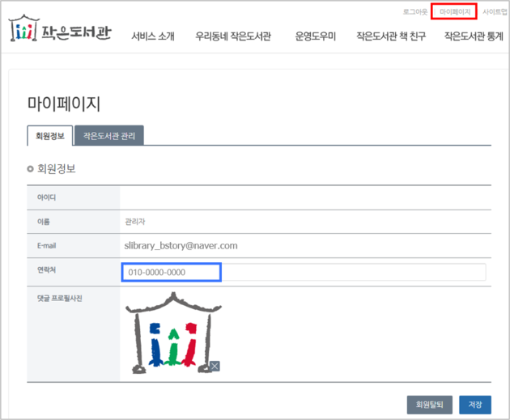Open the 우리동네 작은도서관 menu
Screen dimensions: 510x420
pyautogui.click(x=233, y=36)
